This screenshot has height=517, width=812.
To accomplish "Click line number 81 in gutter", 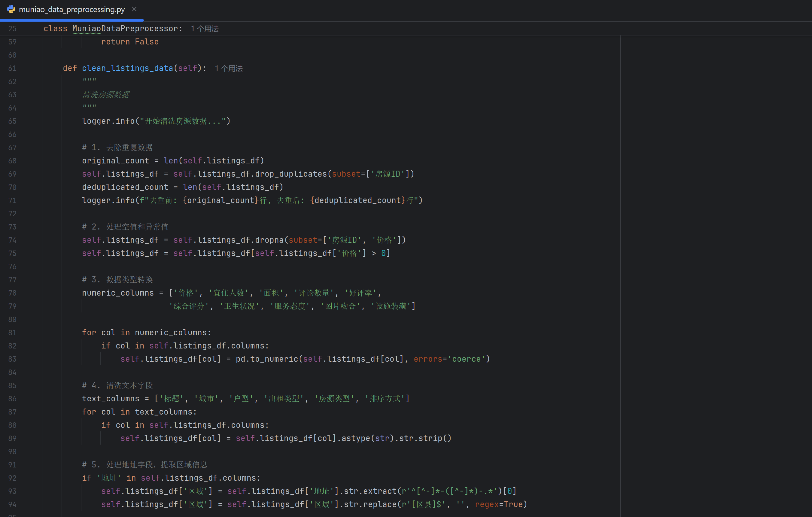I will (x=13, y=333).
